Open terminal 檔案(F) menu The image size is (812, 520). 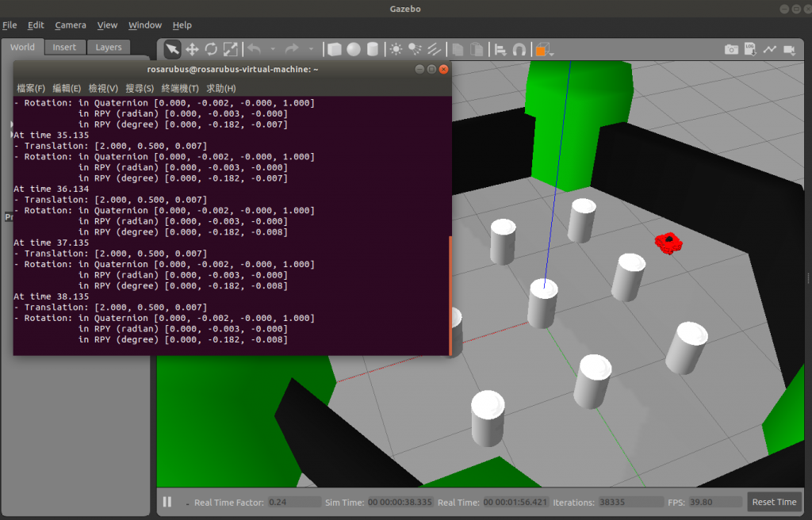point(31,88)
